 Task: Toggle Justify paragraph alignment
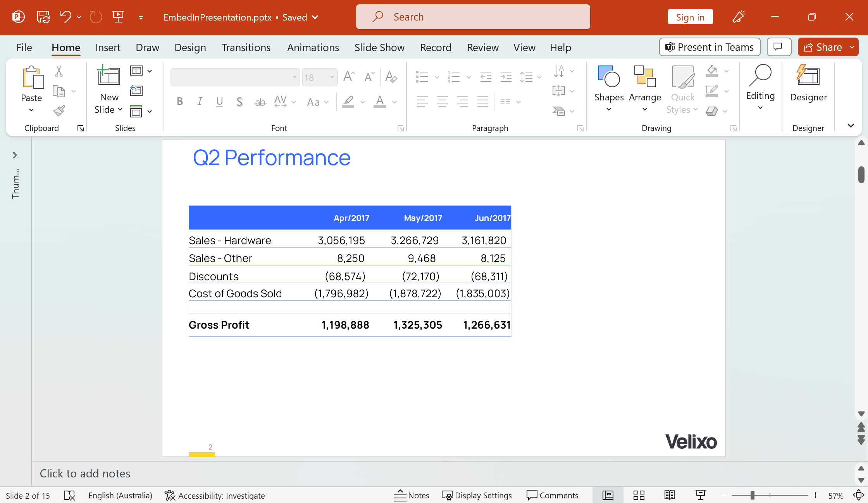click(482, 102)
